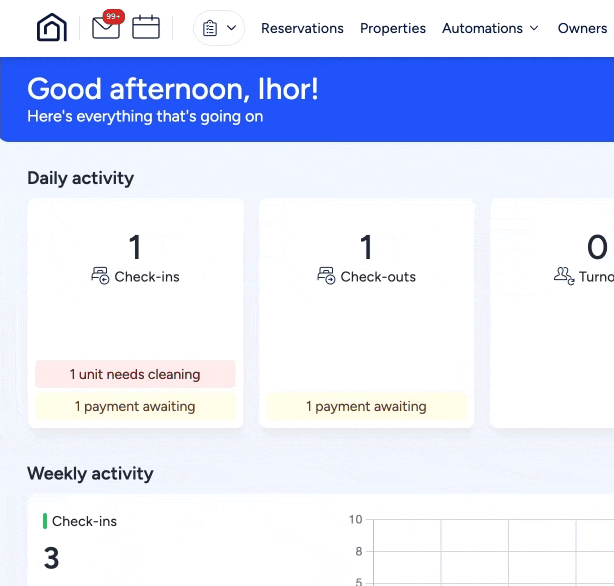Screen dimensions: 614x586
Task: Click weekly Check-ins value 3
Action: pyautogui.click(x=51, y=558)
